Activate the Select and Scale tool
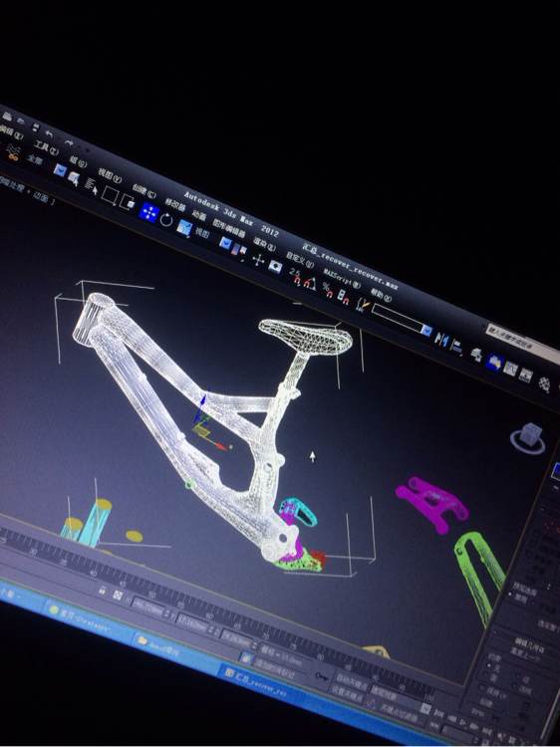 (x=184, y=228)
